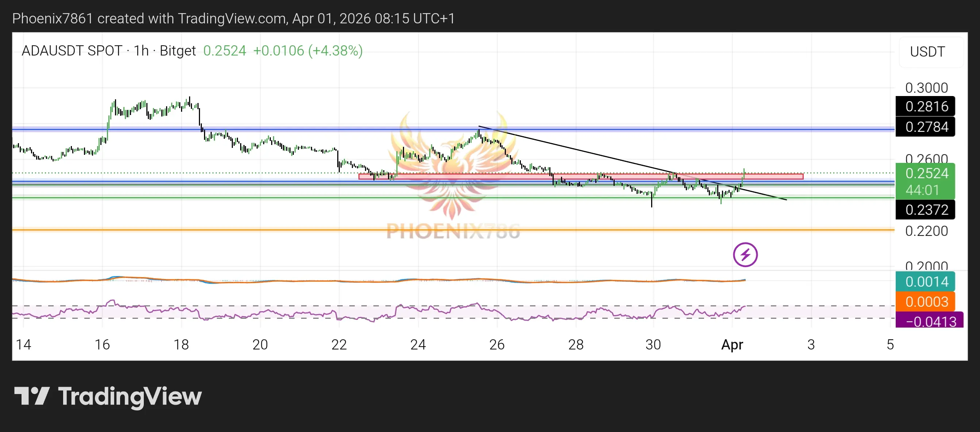Click the black 0.2784 price tag
The height and width of the screenshot is (432, 980).
coord(925,127)
